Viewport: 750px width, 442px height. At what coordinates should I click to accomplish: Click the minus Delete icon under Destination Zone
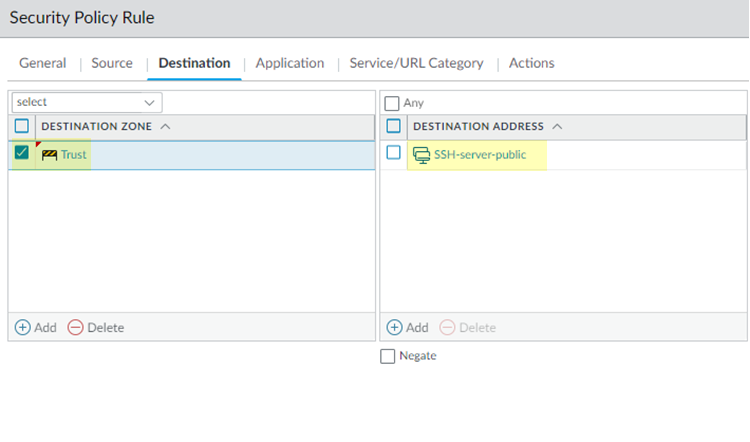(75, 327)
